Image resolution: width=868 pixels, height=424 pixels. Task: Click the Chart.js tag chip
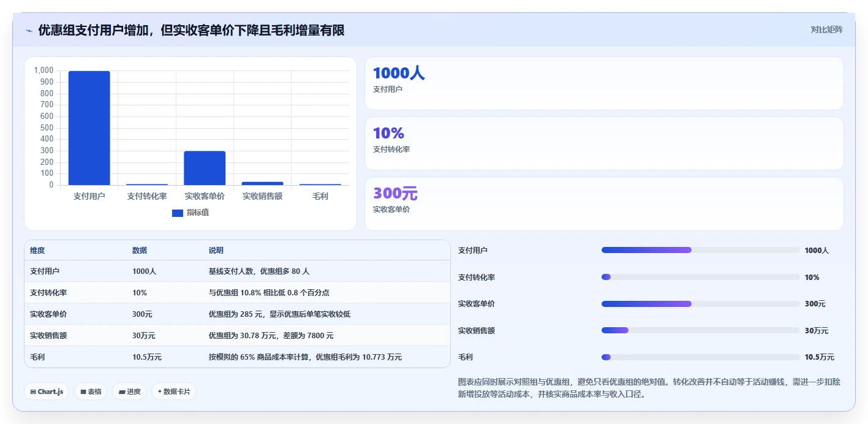click(47, 392)
